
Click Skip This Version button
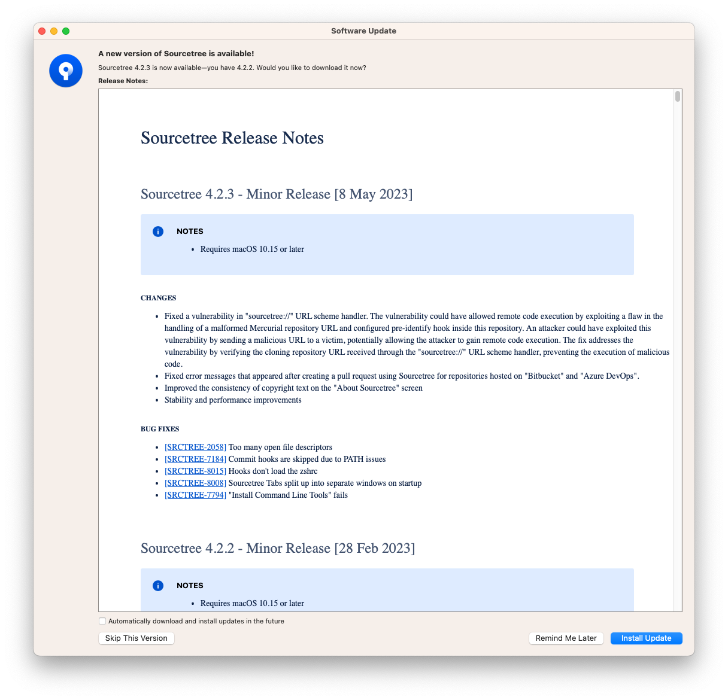click(x=136, y=638)
